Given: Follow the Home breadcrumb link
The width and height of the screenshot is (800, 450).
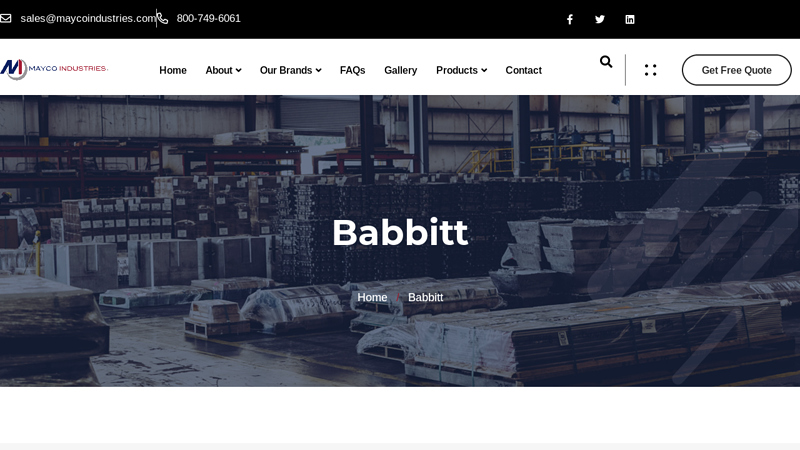Looking at the screenshot, I should (x=372, y=297).
